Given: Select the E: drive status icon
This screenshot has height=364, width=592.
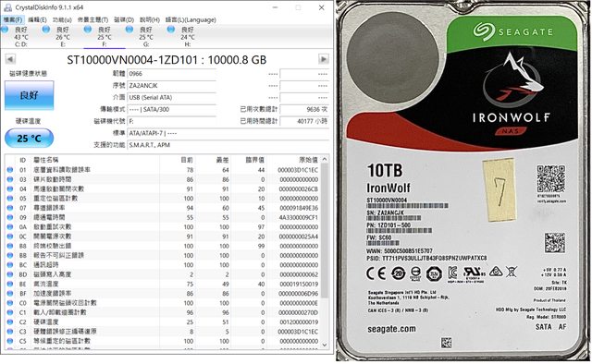Looking at the screenshot, I should pos(46,30).
